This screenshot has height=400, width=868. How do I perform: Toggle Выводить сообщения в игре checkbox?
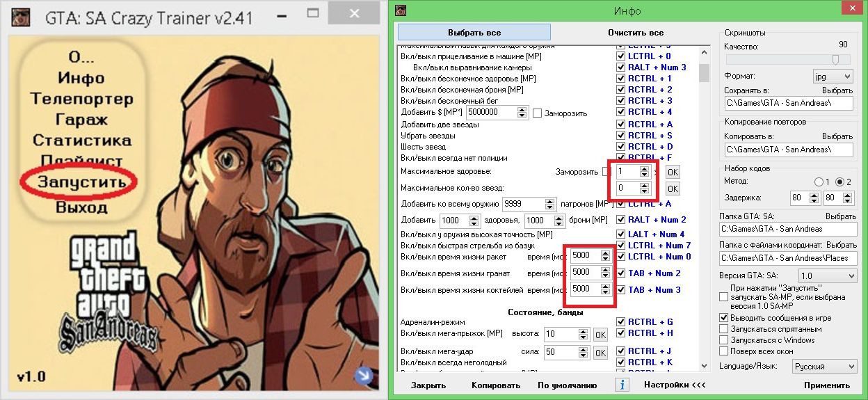[x=724, y=318]
